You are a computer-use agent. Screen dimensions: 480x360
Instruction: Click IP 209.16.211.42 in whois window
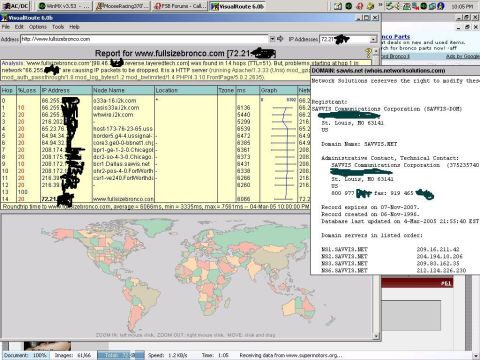point(438,249)
